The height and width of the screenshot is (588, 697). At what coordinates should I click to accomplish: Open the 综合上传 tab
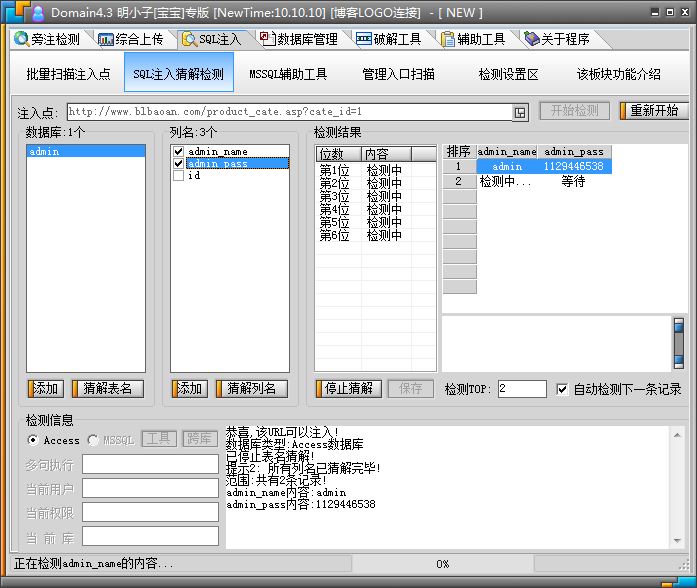pyautogui.click(x=131, y=39)
